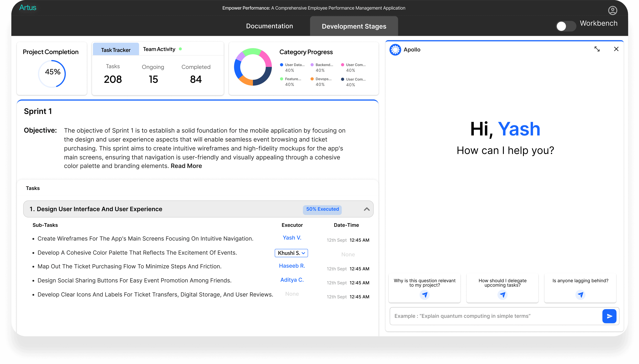The width and height of the screenshot is (639, 364).
Task: Click the Date-Time column header
Action: tap(346, 225)
